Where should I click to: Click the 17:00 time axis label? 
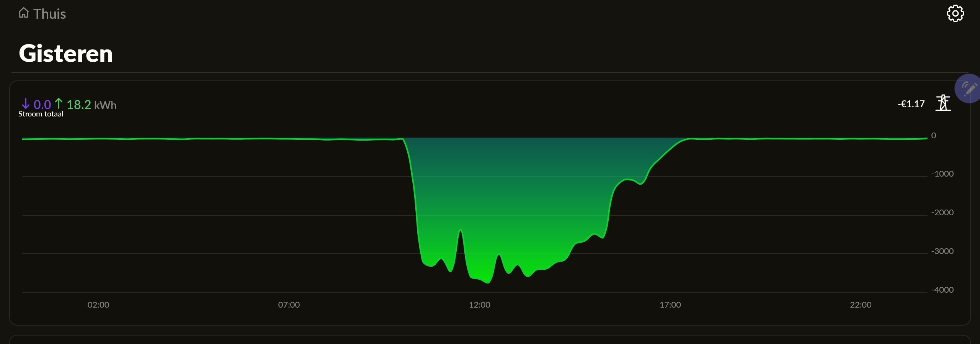(670, 305)
